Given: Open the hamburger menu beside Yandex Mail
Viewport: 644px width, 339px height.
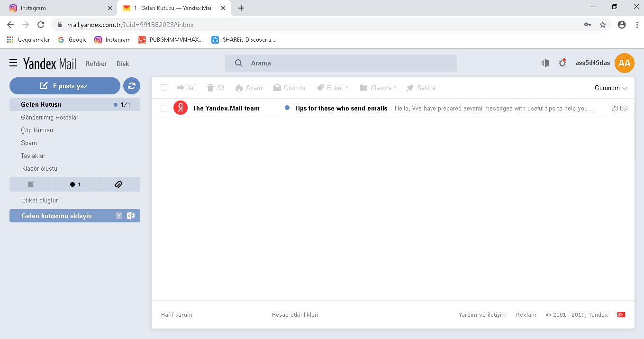Looking at the screenshot, I should click(13, 63).
